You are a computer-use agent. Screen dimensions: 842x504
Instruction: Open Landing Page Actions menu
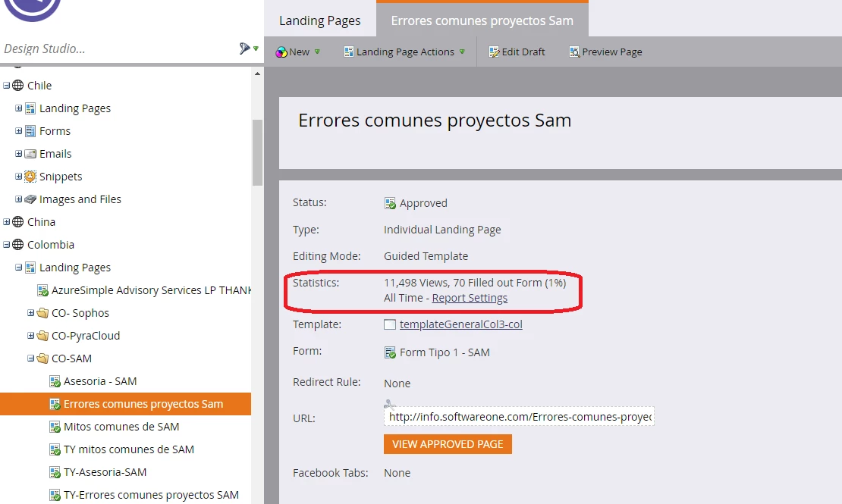click(404, 52)
